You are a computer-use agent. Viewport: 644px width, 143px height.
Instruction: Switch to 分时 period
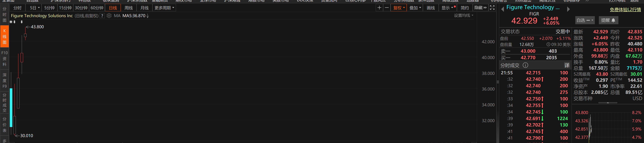pyautogui.click(x=18, y=8)
